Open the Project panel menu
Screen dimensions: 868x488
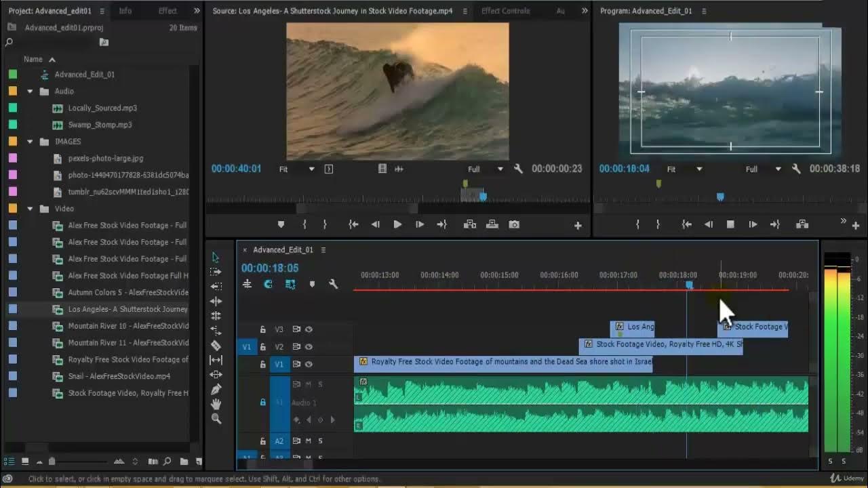tap(102, 11)
